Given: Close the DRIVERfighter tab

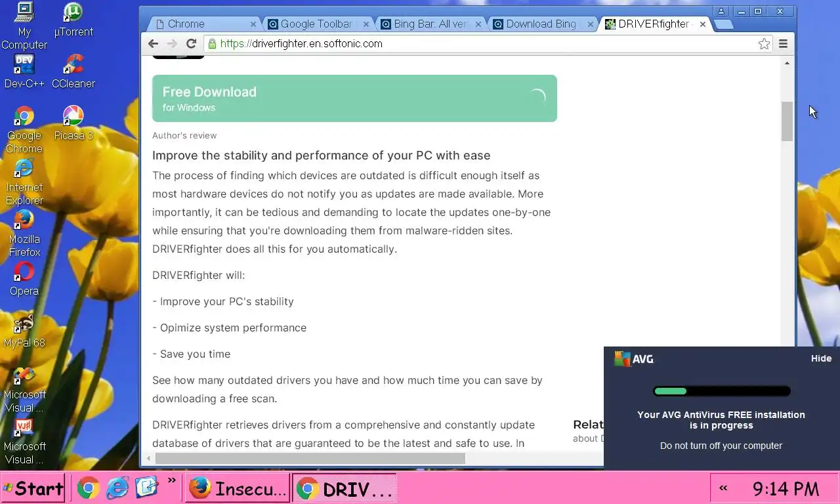Looking at the screenshot, I should [703, 24].
